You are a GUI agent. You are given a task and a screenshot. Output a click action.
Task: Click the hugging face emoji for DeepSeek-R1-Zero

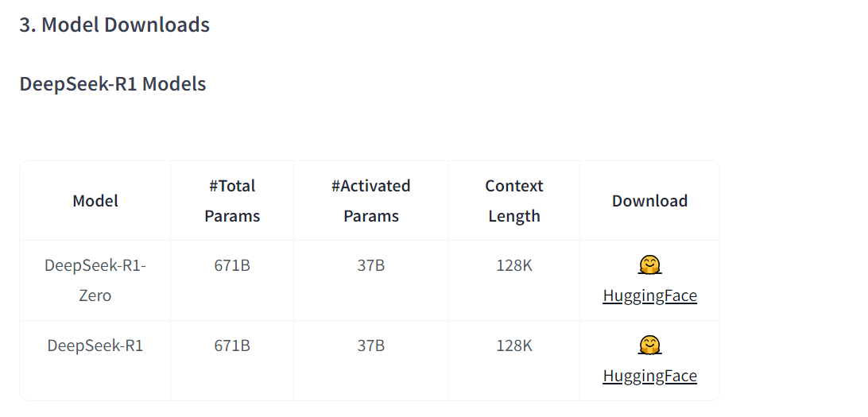click(x=649, y=265)
